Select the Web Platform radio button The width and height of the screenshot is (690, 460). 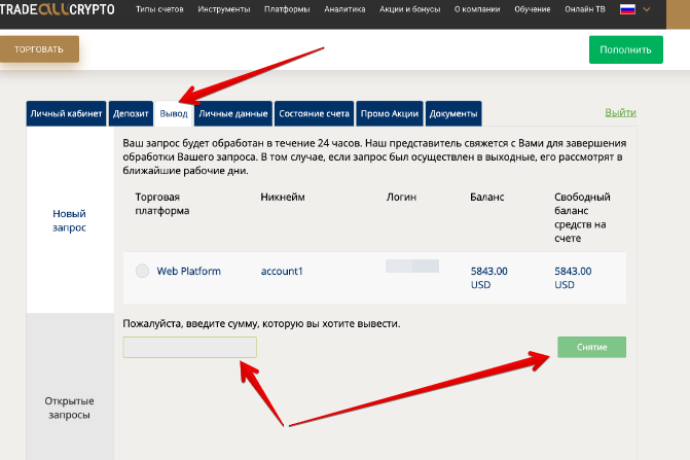(142, 271)
